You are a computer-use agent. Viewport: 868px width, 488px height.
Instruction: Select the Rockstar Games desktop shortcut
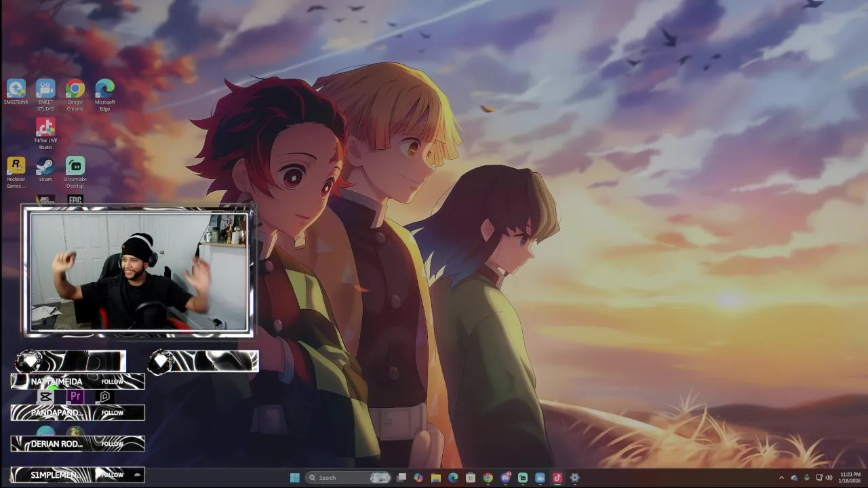tap(16, 173)
